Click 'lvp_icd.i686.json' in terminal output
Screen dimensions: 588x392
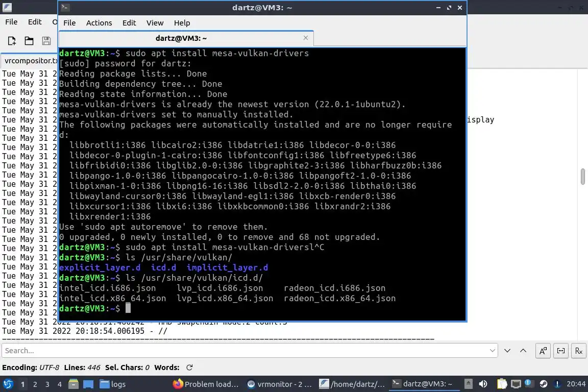tap(220, 288)
